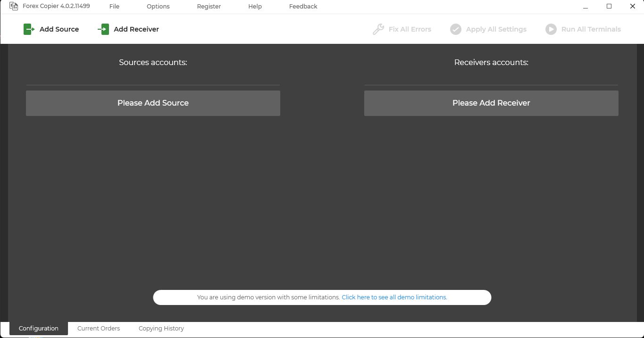Image resolution: width=644 pixels, height=338 pixels.
Task: Click the Forex Copier titlebar application icon
Action: pyautogui.click(x=14, y=6)
